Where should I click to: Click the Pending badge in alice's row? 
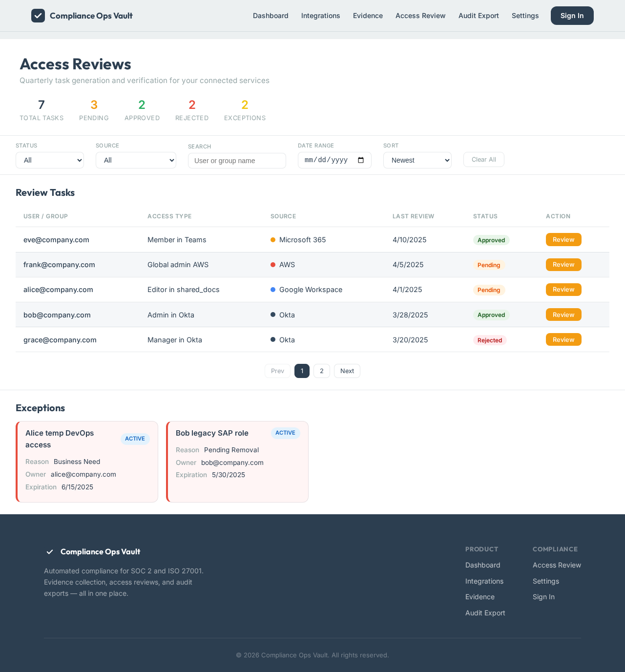point(489,290)
